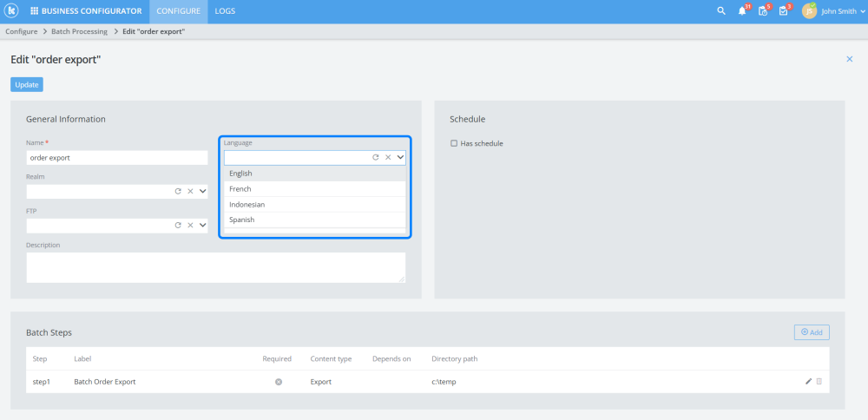The height and width of the screenshot is (420, 868).
Task: Delete step1 with the trash icon
Action: tap(819, 381)
